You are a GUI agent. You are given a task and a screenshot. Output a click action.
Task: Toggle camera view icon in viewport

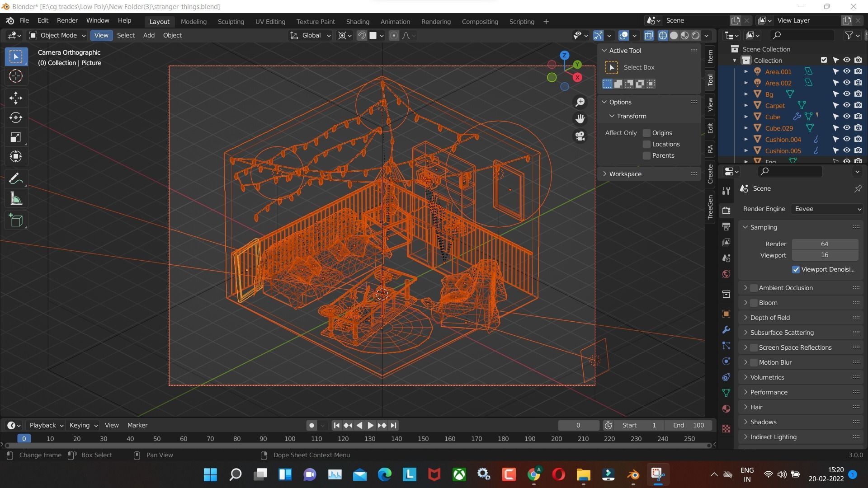click(580, 136)
